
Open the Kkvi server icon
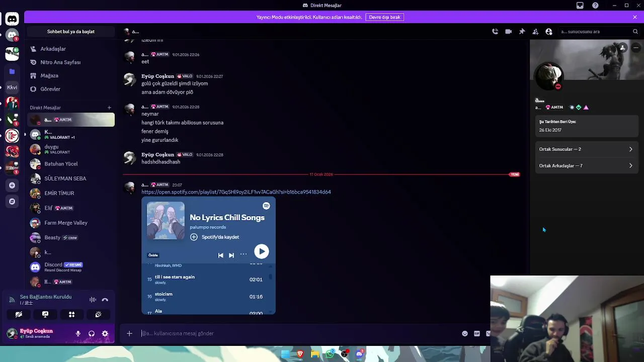point(12,87)
